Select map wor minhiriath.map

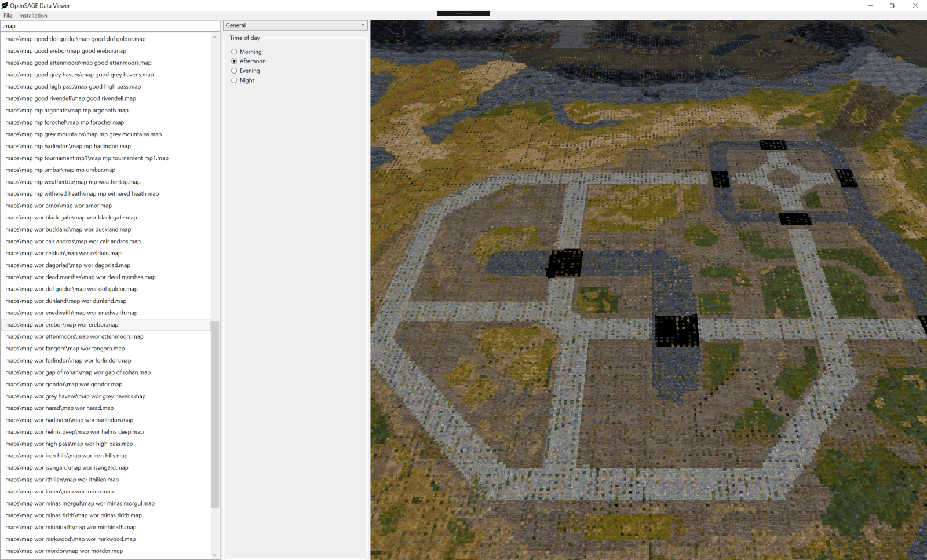pyautogui.click(x=105, y=527)
